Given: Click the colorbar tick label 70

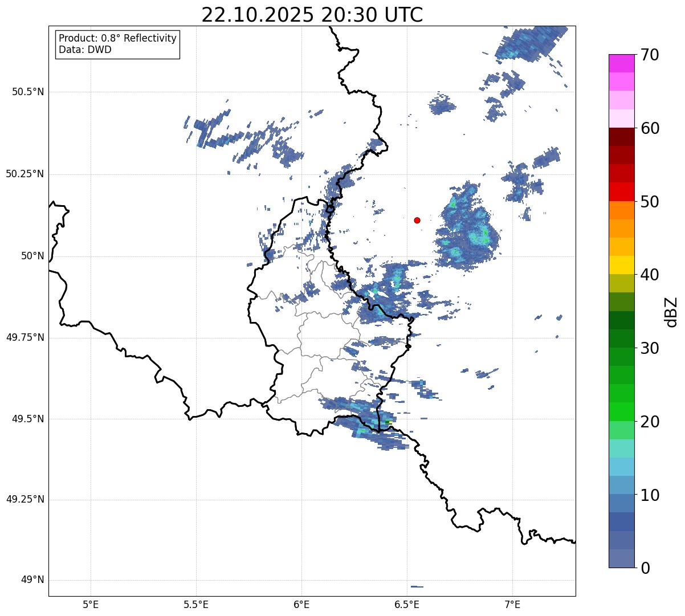Looking at the screenshot, I should 649,55.
